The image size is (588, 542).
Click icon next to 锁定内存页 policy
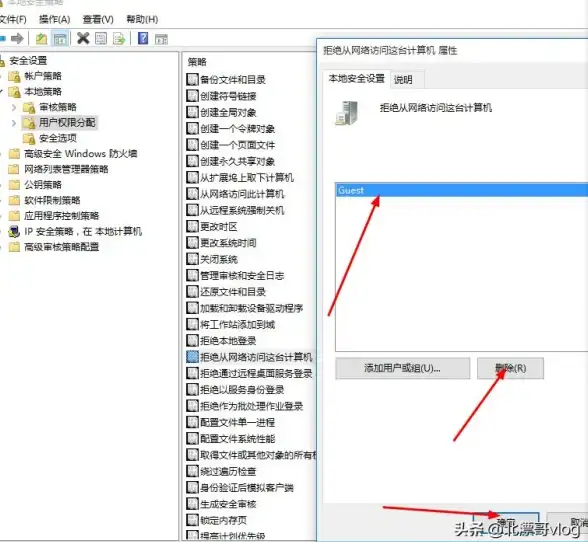coord(192,520)
